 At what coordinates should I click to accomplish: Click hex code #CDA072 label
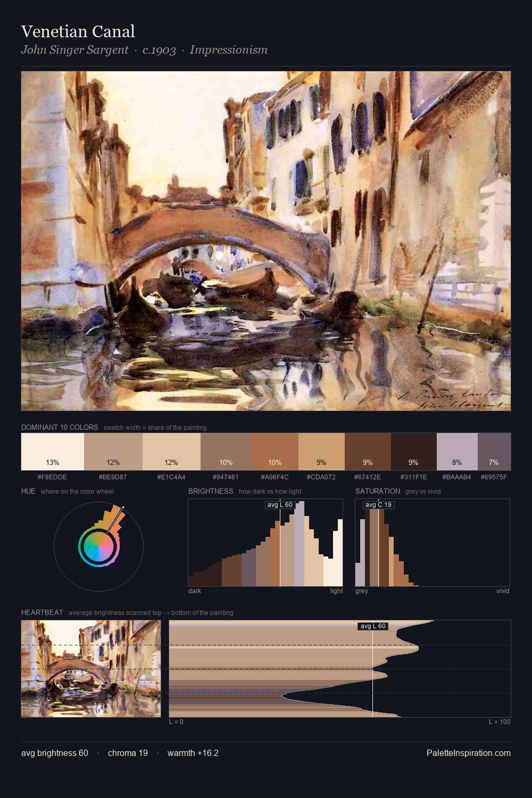pyautogui.click(x=321, y=477)
